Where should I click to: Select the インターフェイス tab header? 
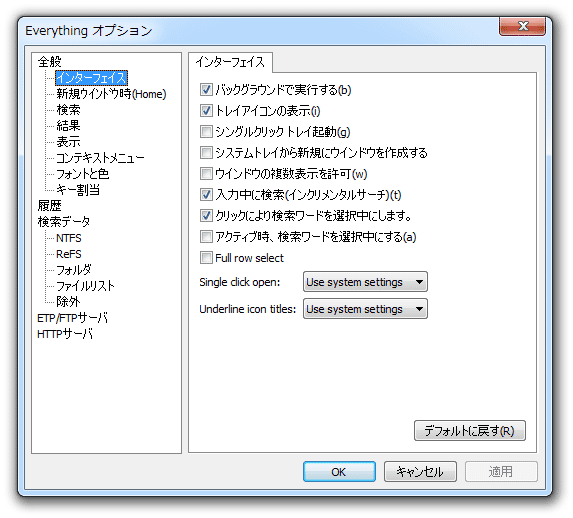pyautogui.click(x=230, y=62)
